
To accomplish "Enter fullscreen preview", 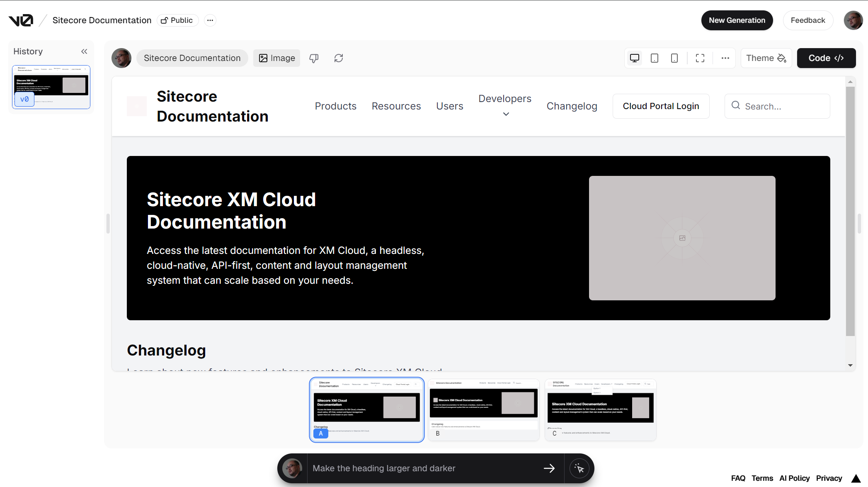I will click(700, 58).
